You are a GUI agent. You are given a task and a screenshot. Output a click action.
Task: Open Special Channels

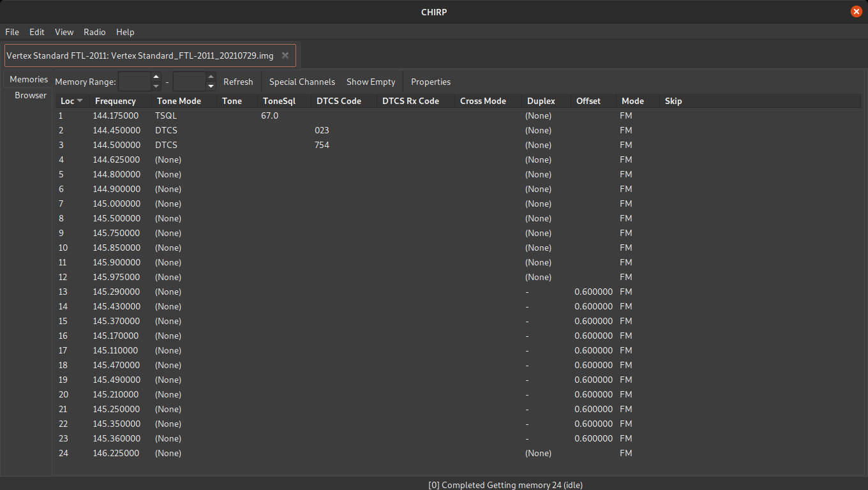302,82
